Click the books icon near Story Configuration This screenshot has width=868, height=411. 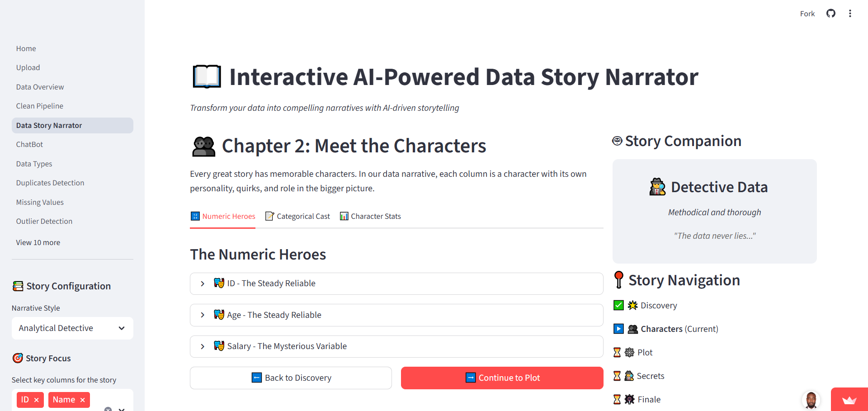17,286
